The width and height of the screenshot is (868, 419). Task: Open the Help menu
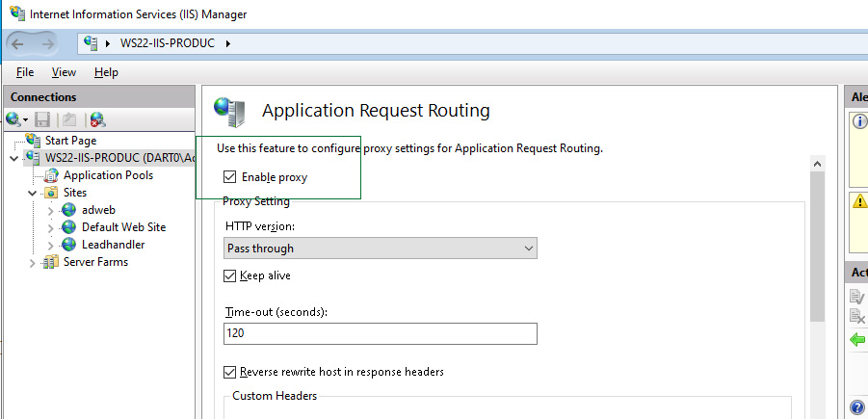tap(106, 72)
